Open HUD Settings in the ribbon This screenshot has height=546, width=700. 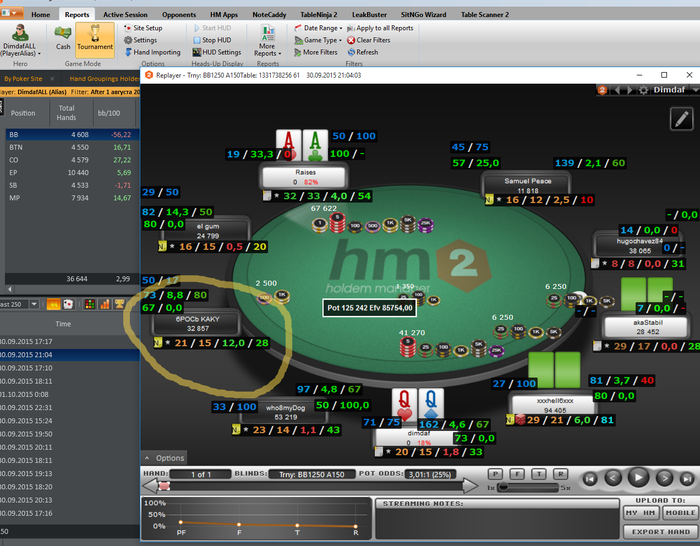(217, 52)
